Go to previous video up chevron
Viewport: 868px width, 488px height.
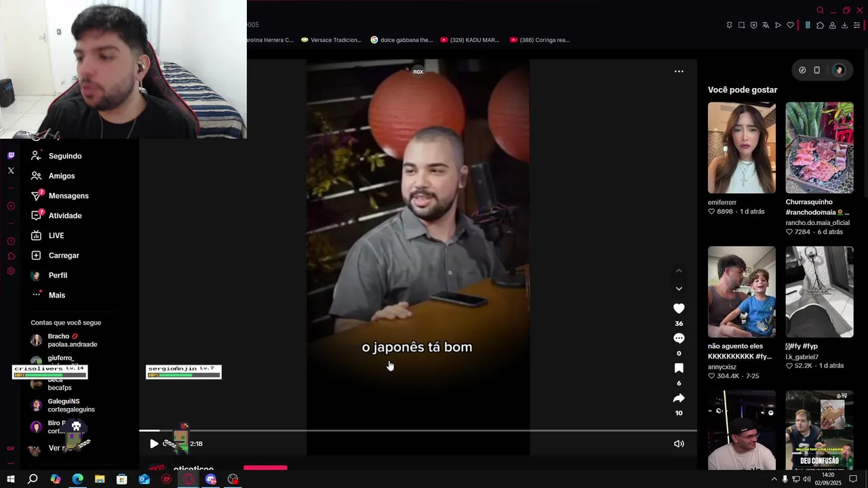pos(679,270)
